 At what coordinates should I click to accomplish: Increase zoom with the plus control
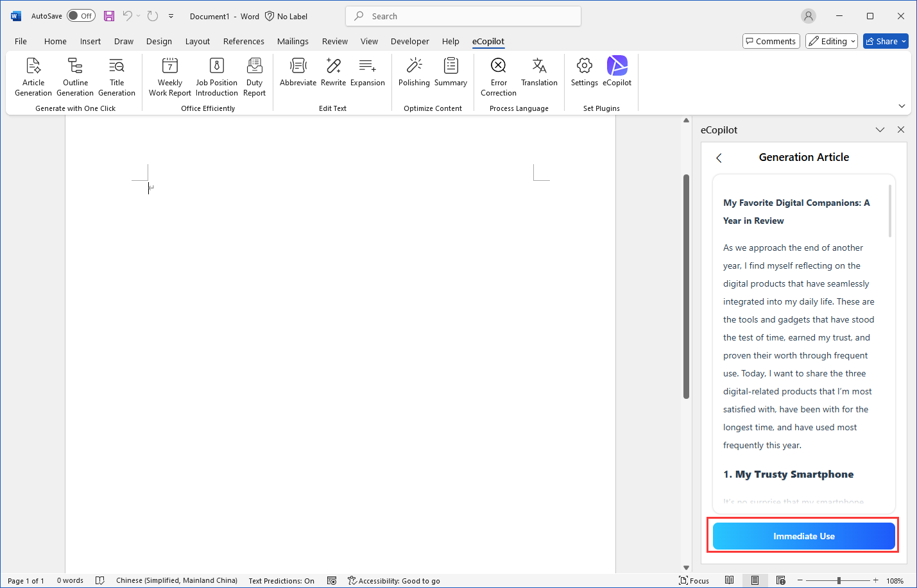[875, 580]
